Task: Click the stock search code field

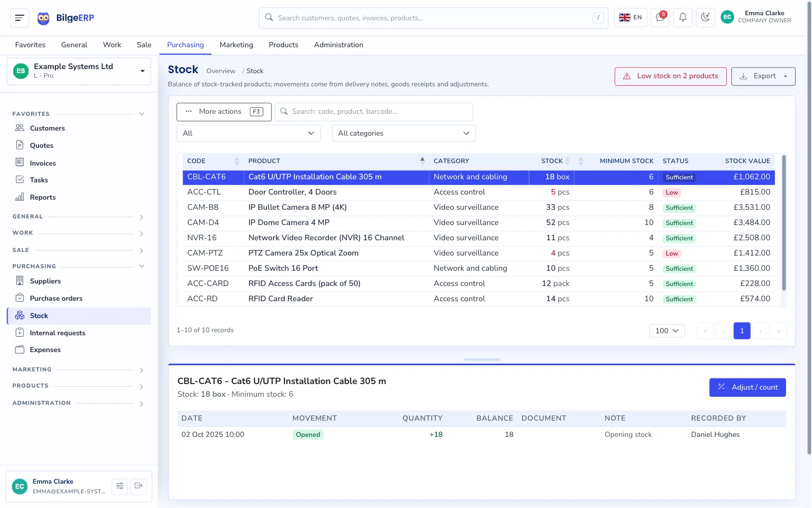Action: [374, 112]
